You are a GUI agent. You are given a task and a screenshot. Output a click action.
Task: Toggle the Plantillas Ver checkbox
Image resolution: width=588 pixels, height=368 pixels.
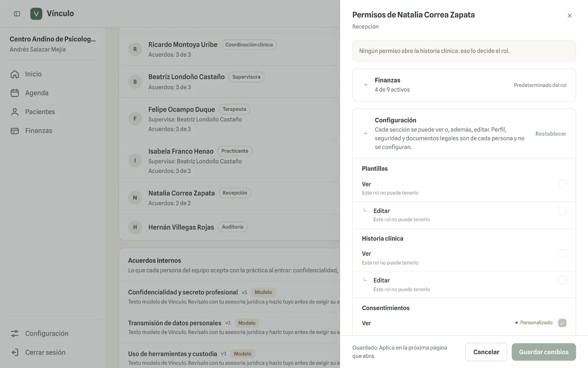(x=562, y=184)
